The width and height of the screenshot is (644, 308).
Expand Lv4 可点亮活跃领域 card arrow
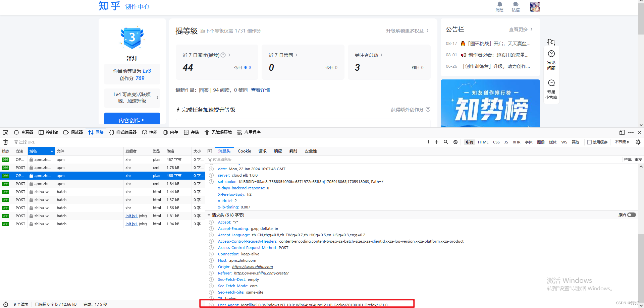[x=157, y=98]
